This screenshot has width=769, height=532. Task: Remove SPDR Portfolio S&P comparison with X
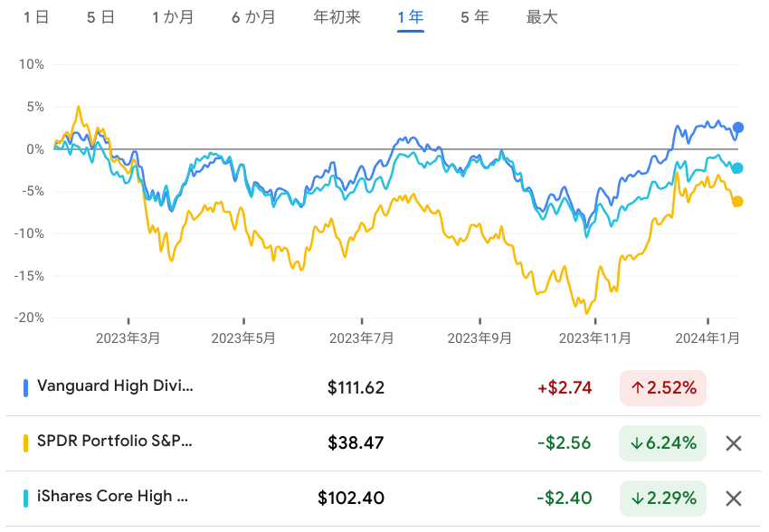click(733, 443)
